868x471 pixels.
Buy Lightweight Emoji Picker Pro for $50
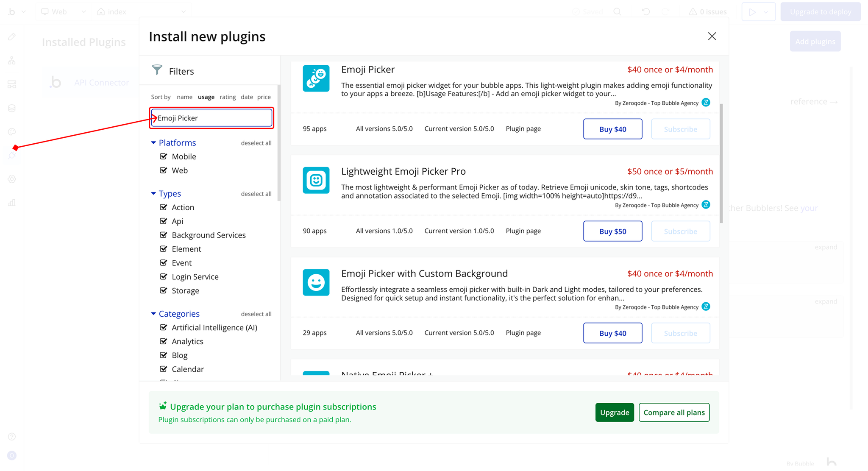pos(612,231)
